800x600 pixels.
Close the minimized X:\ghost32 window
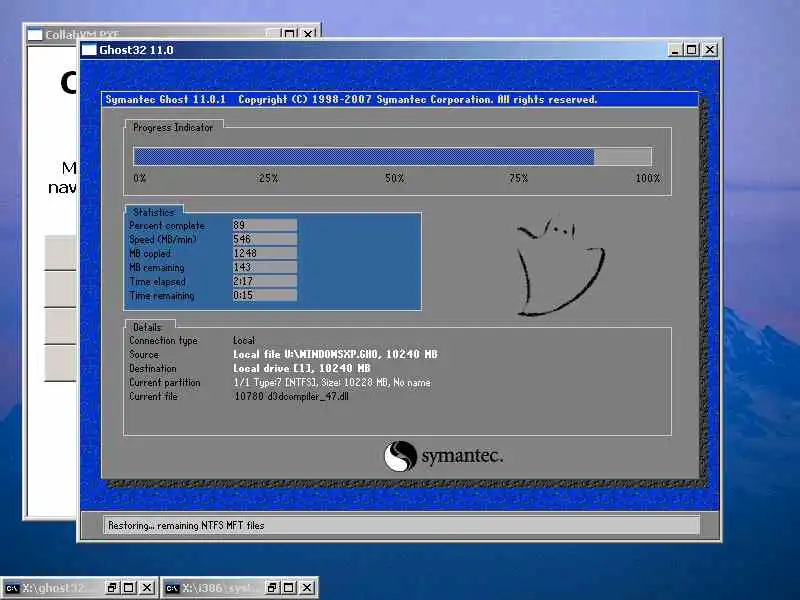(x=147, y=588)
